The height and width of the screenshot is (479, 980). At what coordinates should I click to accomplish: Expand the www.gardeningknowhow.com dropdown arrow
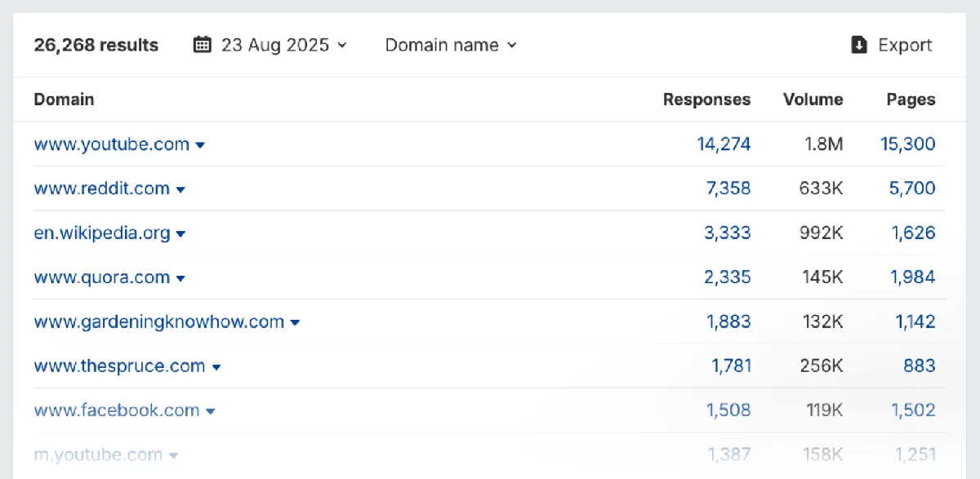click(x=295, y=322)
